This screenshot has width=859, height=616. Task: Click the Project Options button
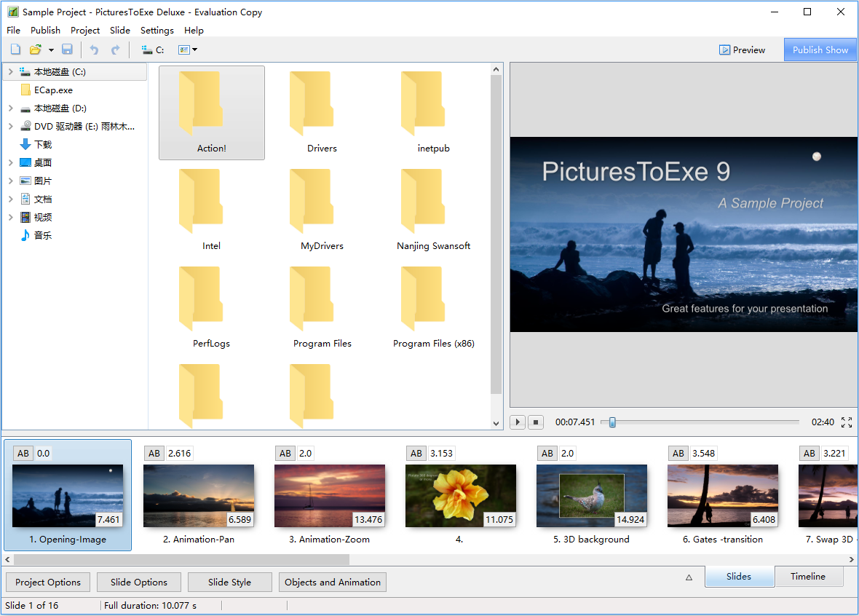pyautogui.click(x=47, y=582)
